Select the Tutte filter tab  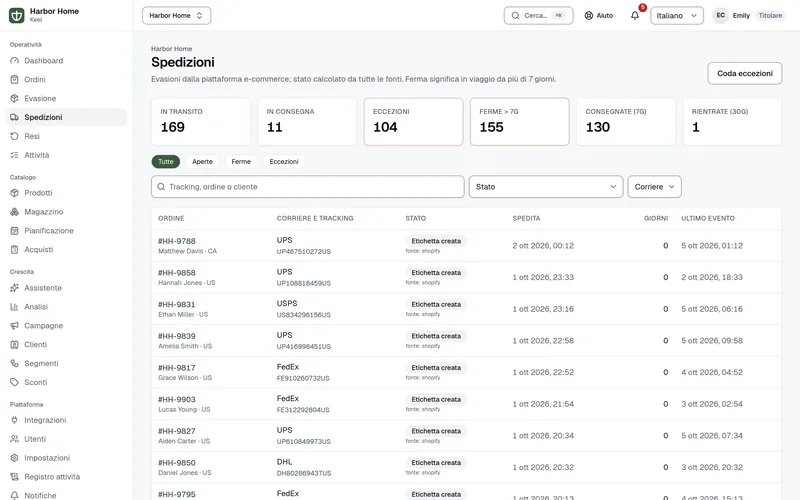pyautogui.click(x=166, y=162)
